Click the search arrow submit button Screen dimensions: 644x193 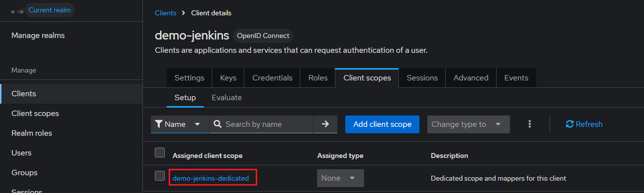[x=325, y=124]
